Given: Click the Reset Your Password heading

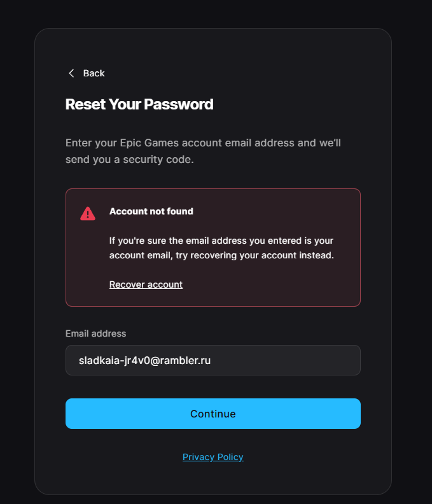Looking at the screenshot, I should [139, 104].
